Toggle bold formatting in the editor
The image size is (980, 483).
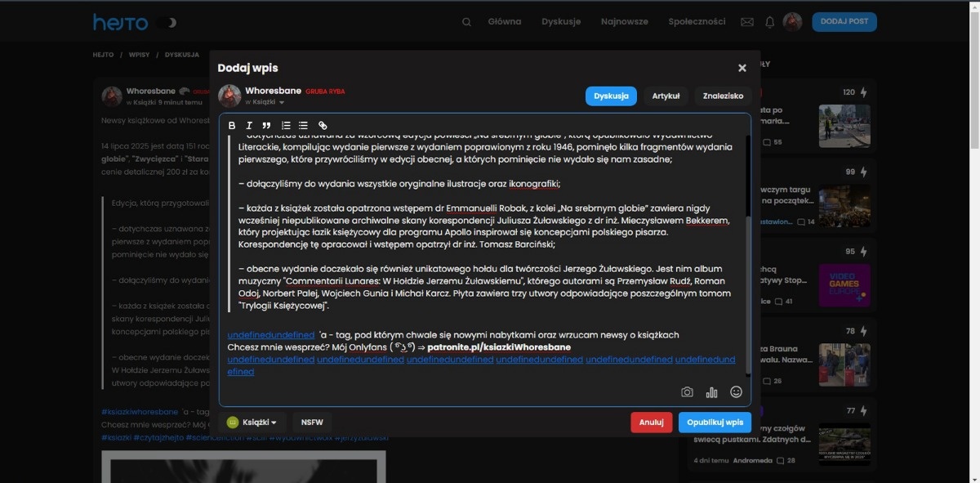232,125
